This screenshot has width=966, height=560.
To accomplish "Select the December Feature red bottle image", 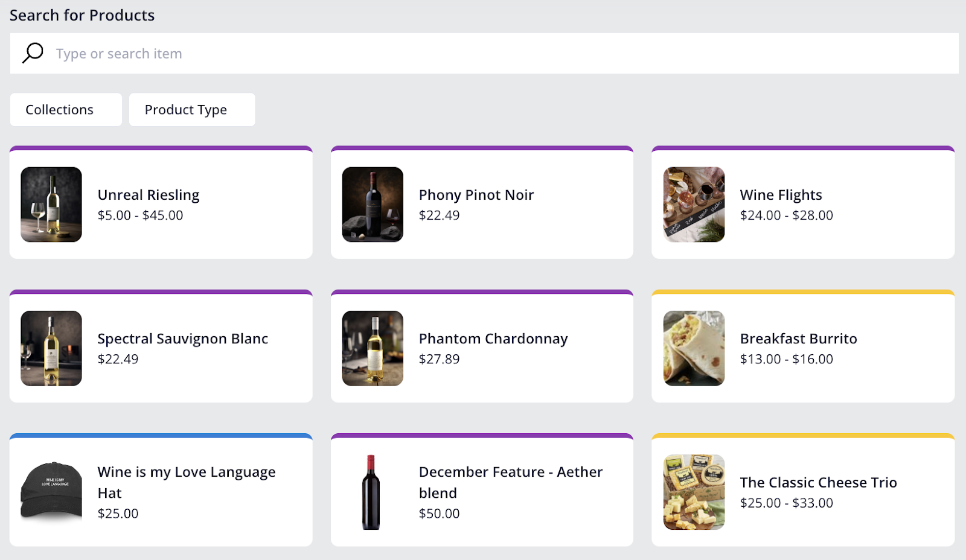I will click(x=371, y=492).
